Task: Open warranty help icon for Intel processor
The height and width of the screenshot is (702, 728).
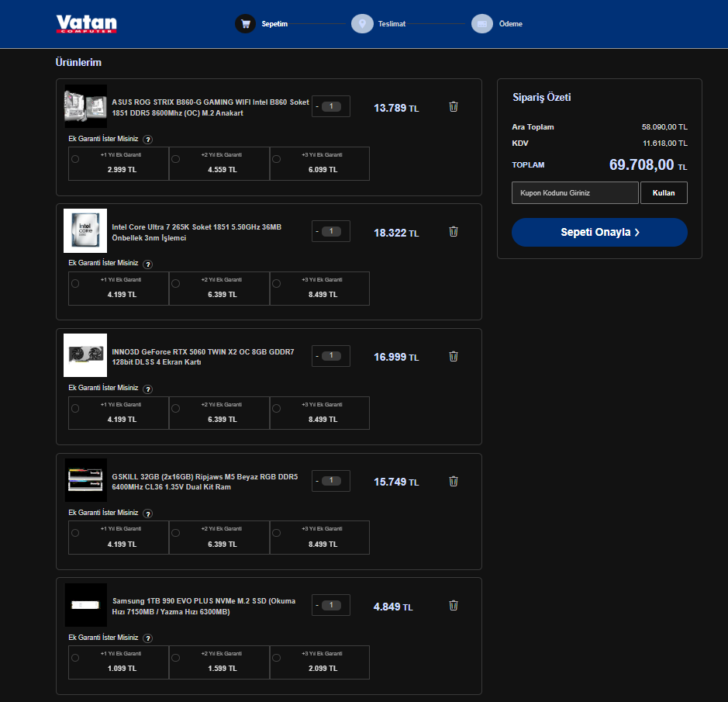Action: [147, 265]
